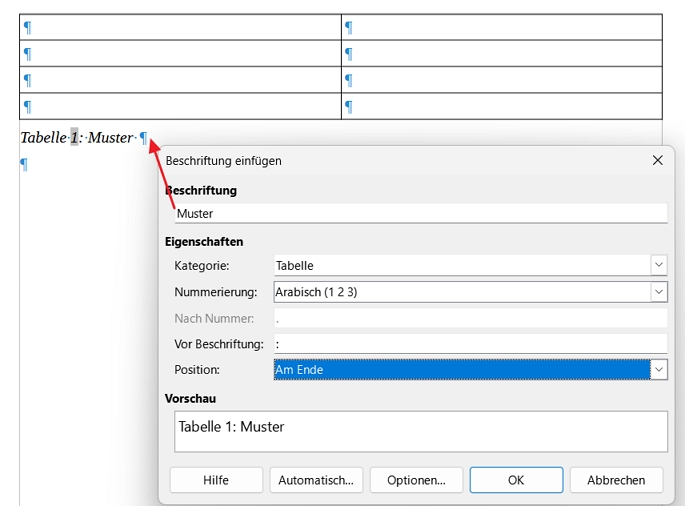This screenshot has height=506, width=685.
Task: Cancel with the Abbrechen button
Action: [616, 480]
